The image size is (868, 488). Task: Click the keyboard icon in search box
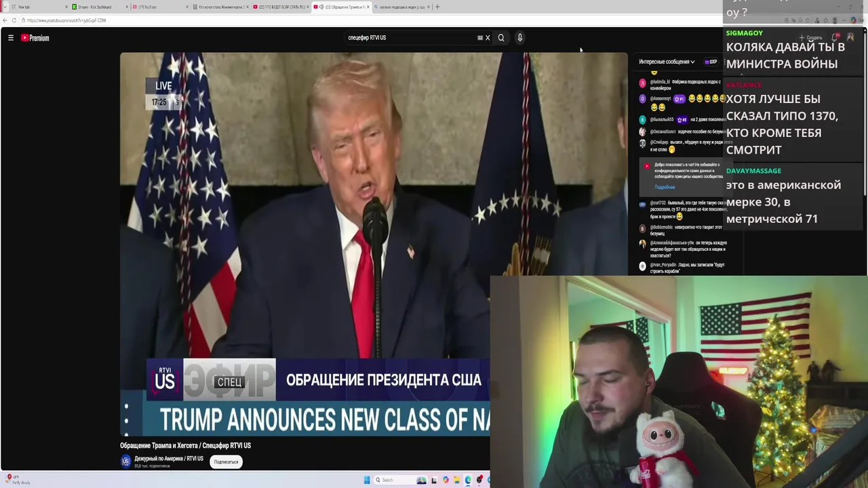[479, 38]
